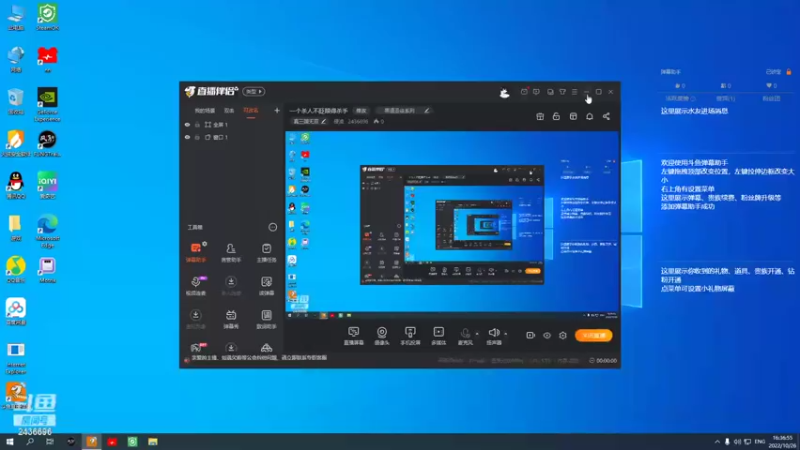This screenshot has width=800, height=450.
Task: Switch to the 我的场景 scene tab
Action: point(205,110)
